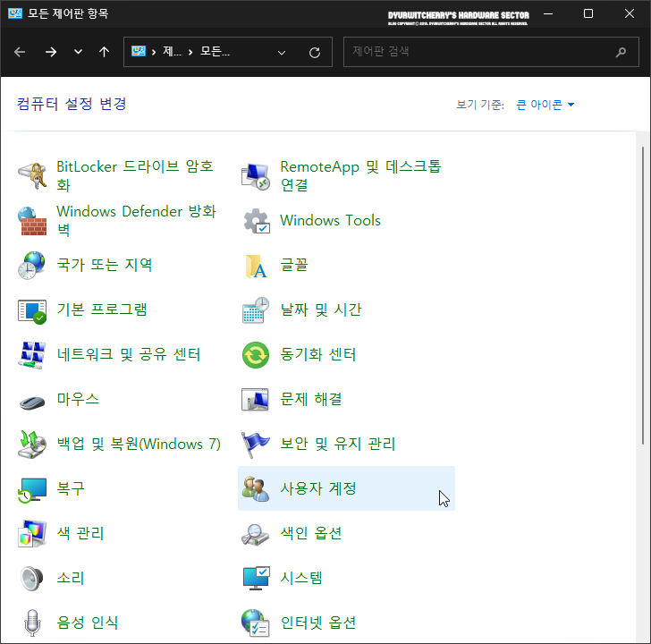Click the 시스템 monitor icon
The width and height of the screenshot is (651, 644).
pyautogui.click(x=256, y=578)
